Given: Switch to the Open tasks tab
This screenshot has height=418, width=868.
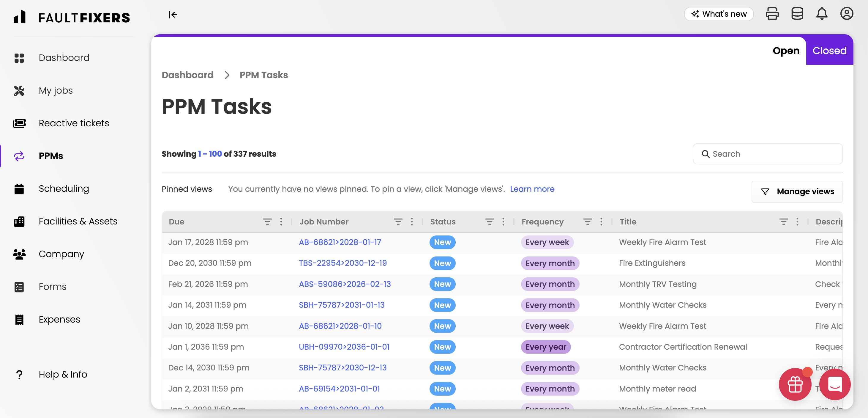Looking at the screenshot, I should pos(786,50).
